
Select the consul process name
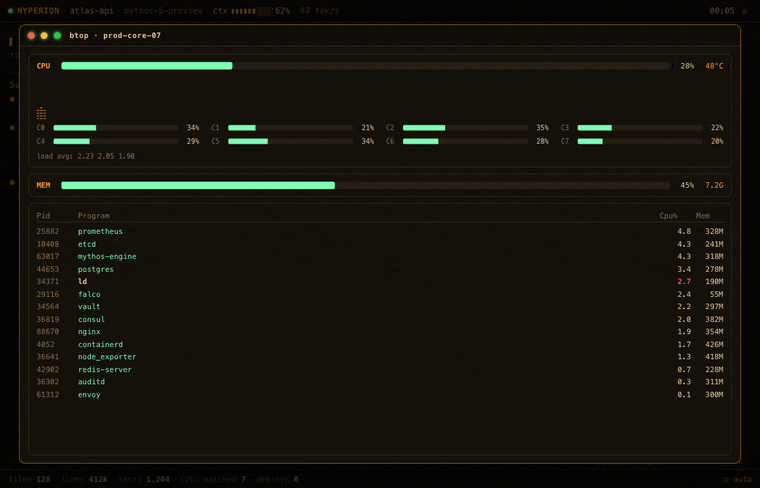91,319
